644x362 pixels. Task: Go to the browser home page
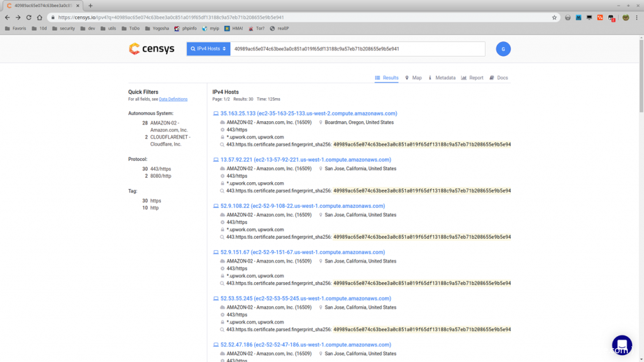(40, 17)
